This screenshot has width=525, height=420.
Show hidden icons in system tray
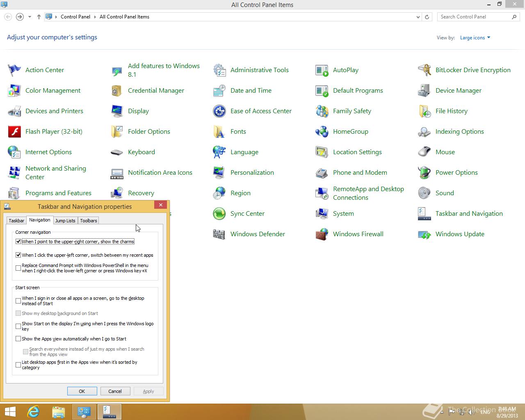pyautogui.click(x=442, y=412)
